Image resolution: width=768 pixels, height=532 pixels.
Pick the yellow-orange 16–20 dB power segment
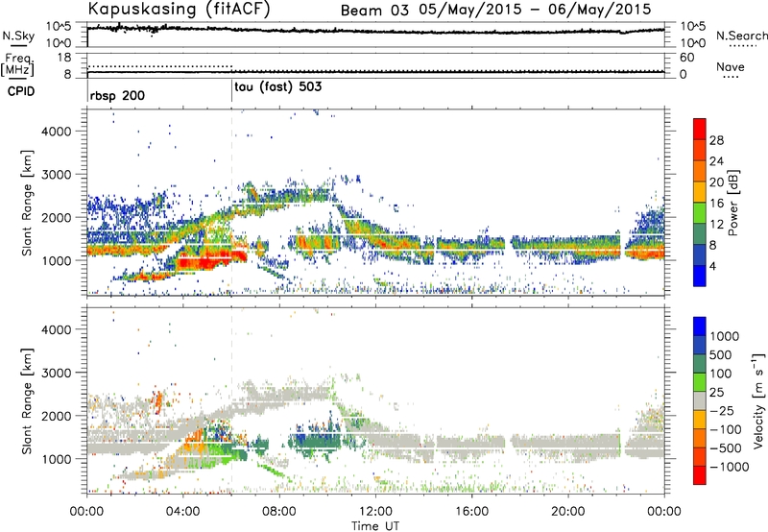pos(700,192)
